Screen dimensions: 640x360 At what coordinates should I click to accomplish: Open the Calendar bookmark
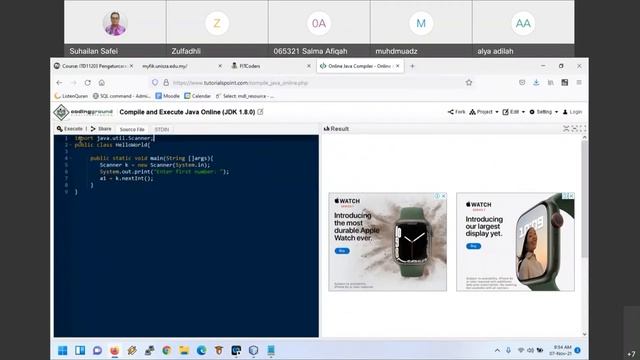pos(198,96)
